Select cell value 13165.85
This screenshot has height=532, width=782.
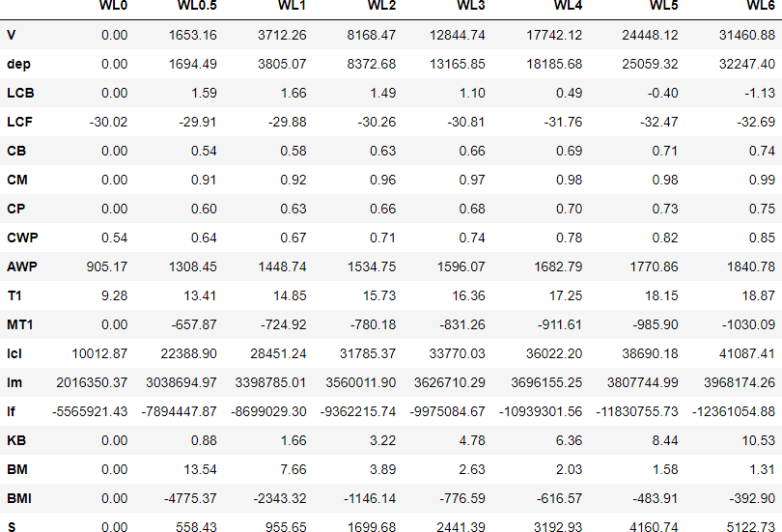pyautogui.click(x=458, y=64)
